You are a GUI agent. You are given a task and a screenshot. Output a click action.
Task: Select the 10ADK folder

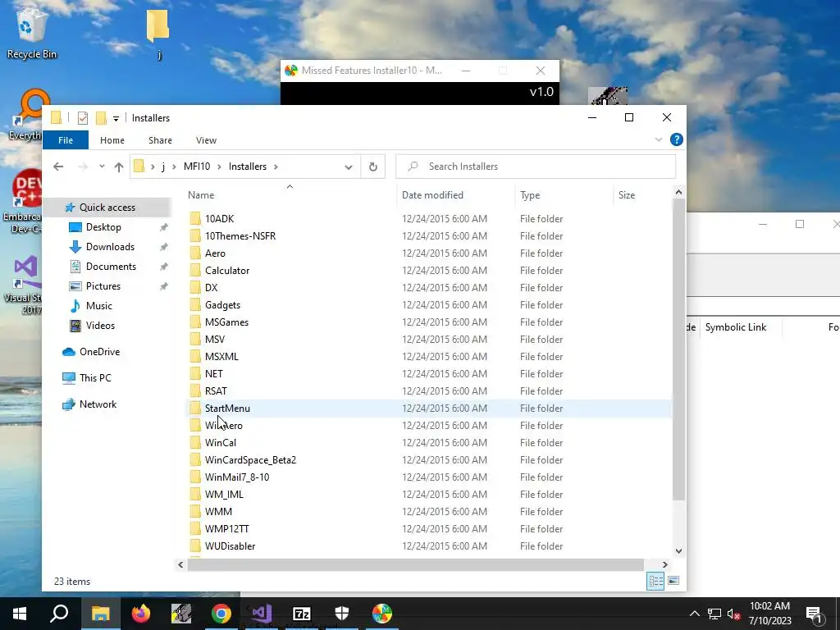point(219,218)
